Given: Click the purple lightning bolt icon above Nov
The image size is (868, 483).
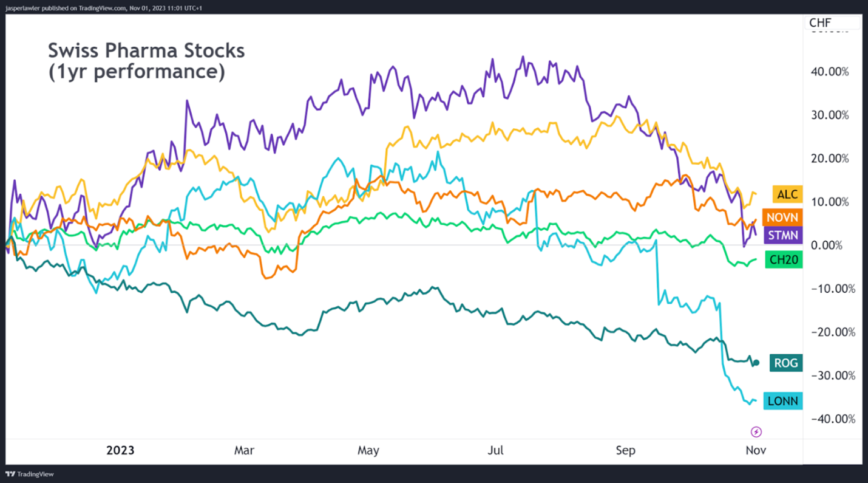Looking at the screenshot, I should (756, 432).
